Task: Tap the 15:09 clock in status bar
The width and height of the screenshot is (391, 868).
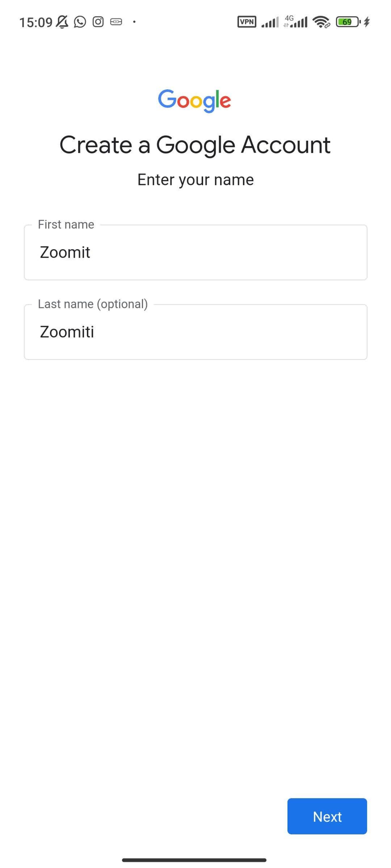Action: click(x=36, y=22)
